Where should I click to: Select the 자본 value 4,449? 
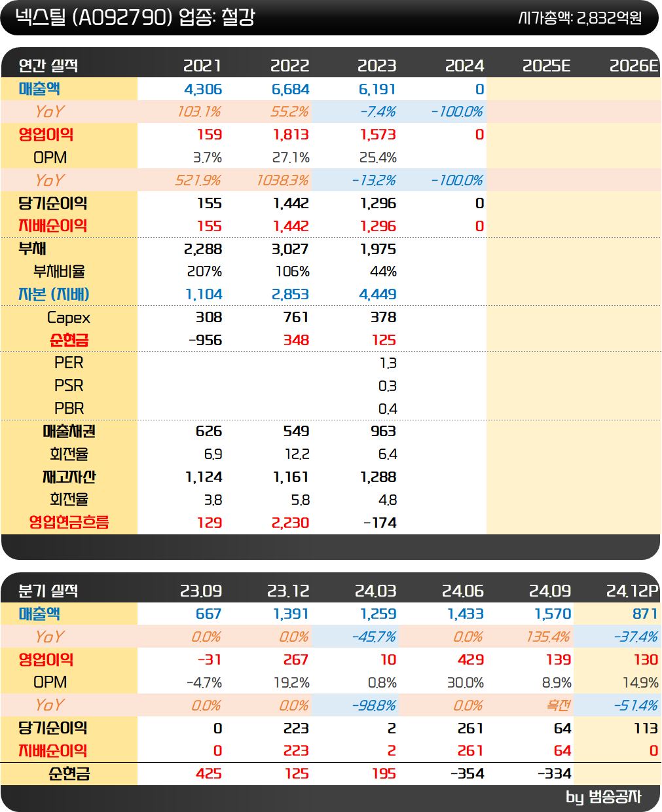[378, 295]
